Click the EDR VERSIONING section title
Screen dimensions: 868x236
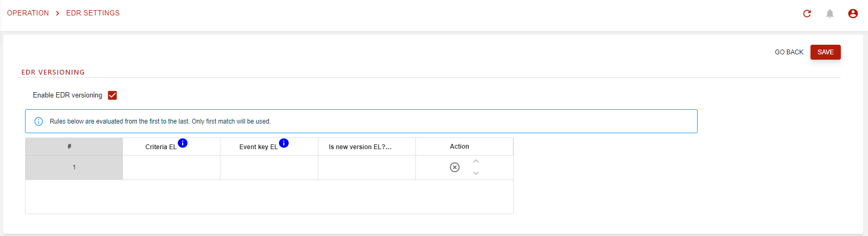click(x=53, y=72)
